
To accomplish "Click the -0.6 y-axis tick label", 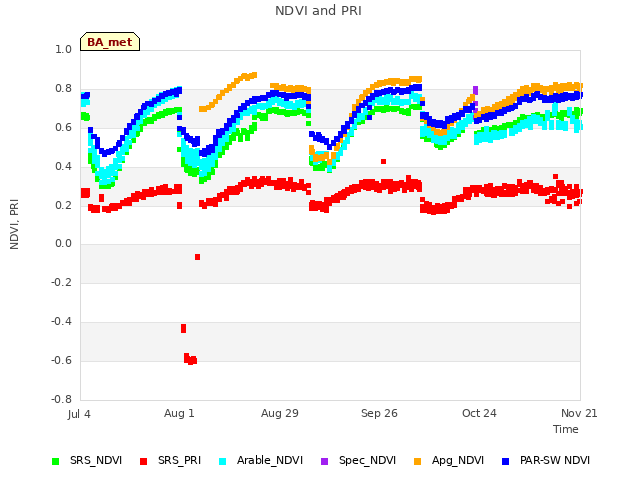I will click(61, 360).
